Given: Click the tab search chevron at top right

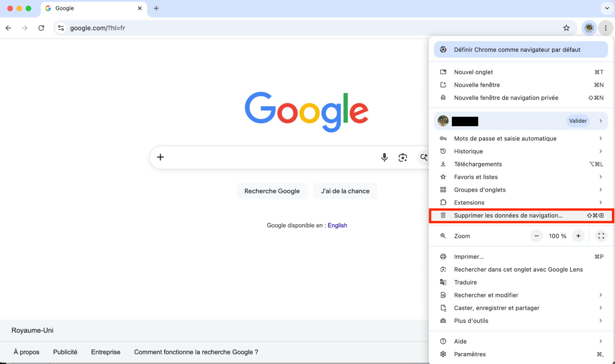Looking at the screenshot, I should click(607, 8).
